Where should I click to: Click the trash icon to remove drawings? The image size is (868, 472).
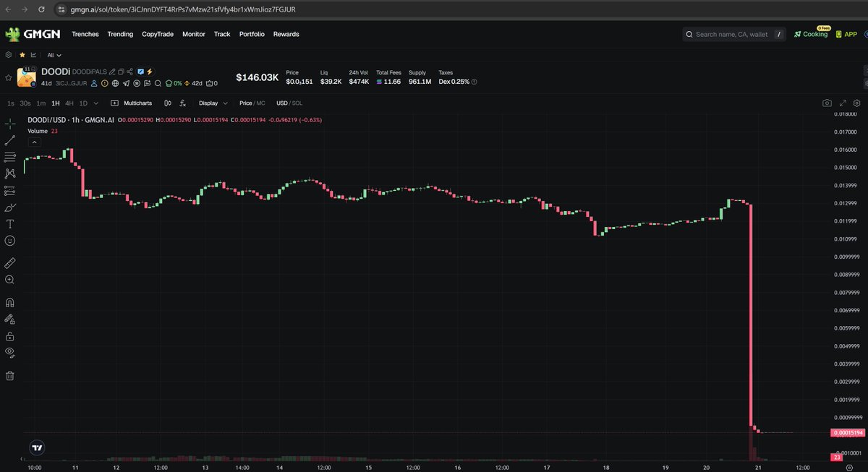coord(10,375)
